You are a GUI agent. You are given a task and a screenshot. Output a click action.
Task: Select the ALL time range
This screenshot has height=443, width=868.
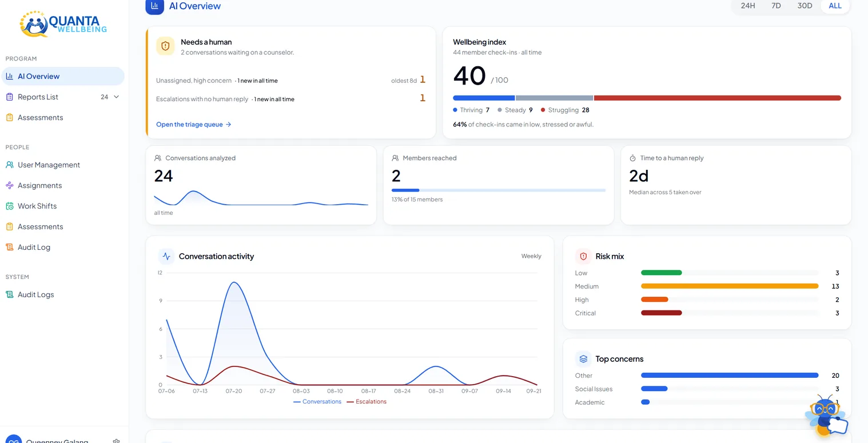pos(835,6)
